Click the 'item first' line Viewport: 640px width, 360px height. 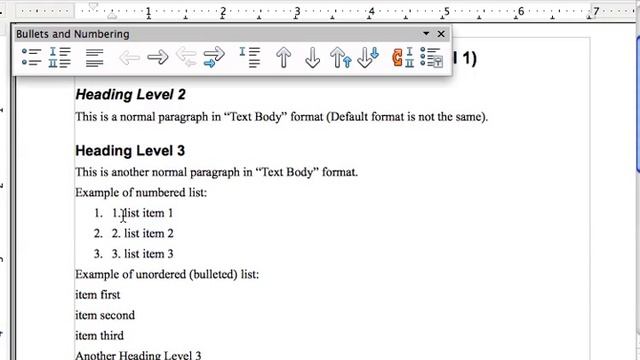[x=98, y=295]
